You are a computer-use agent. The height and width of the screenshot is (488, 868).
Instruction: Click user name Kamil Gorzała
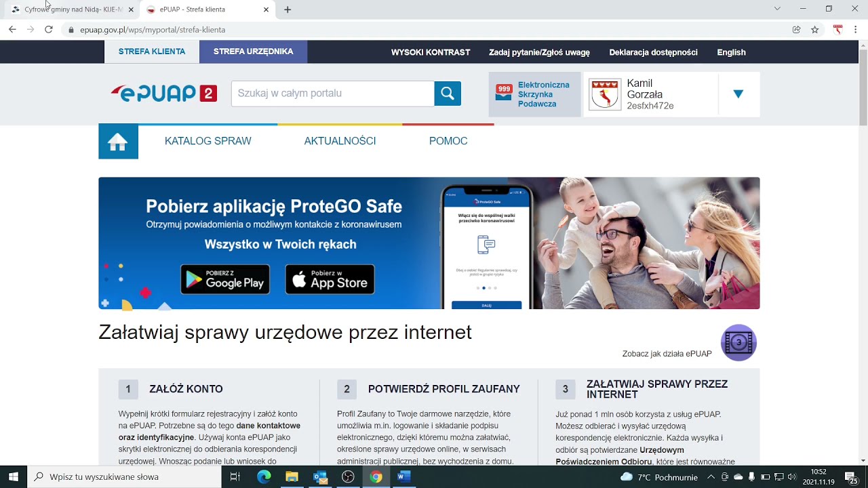[645, 89]
